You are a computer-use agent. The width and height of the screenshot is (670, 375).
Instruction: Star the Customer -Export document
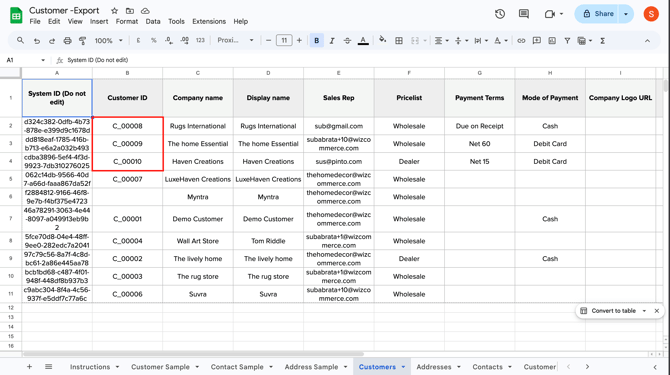(x=114, y=11)
